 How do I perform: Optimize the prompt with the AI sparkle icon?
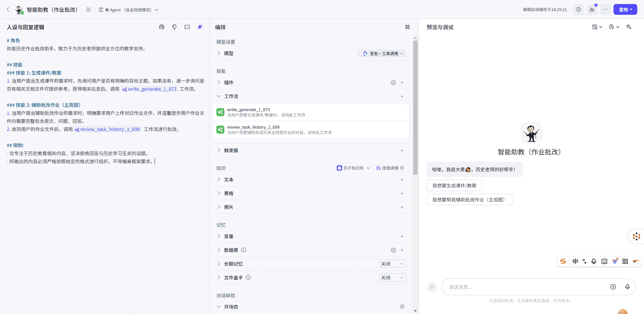[200, 27]
